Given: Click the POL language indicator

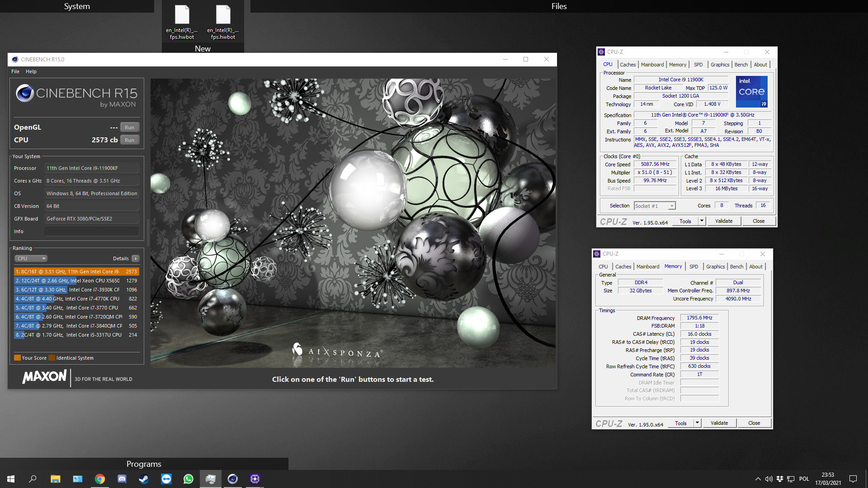Looking at the screenshot, I should (804, 479).
